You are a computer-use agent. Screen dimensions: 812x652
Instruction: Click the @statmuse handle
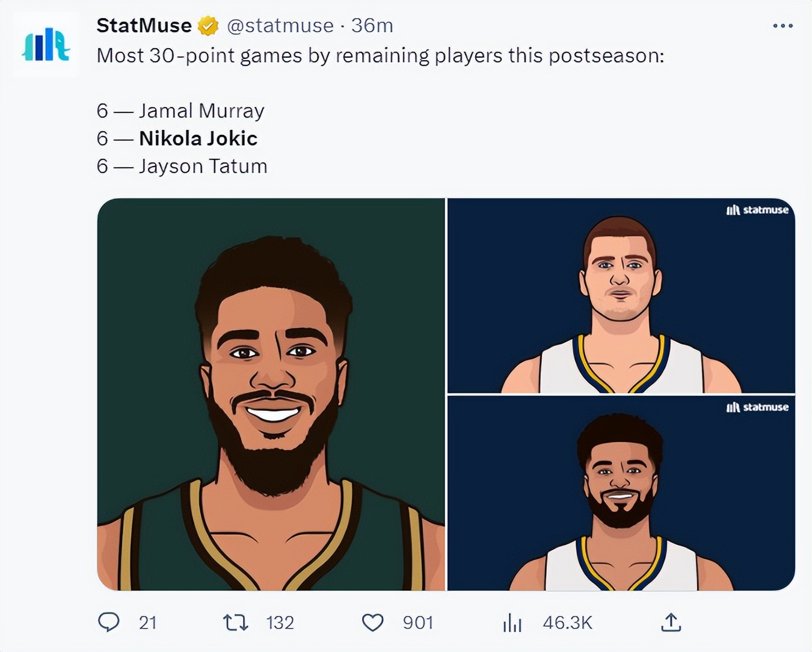[x=280, y=25]
